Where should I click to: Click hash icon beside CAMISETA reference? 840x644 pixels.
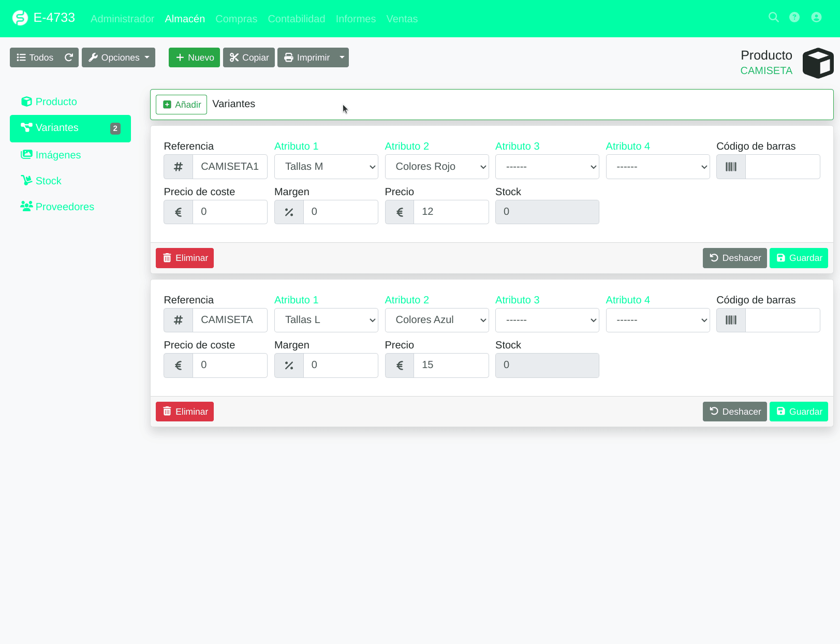point(178,320)
